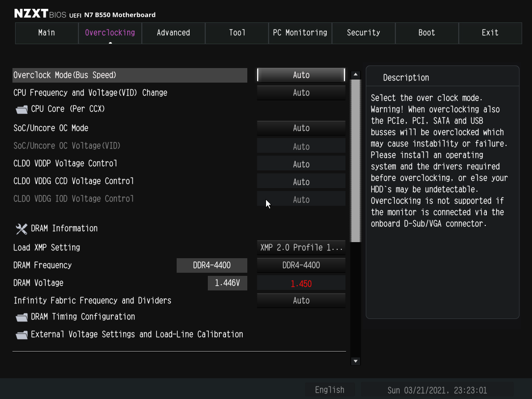
Task: Select the SoC/Uncore OC Mode label
Action: [x=51, y=128]
